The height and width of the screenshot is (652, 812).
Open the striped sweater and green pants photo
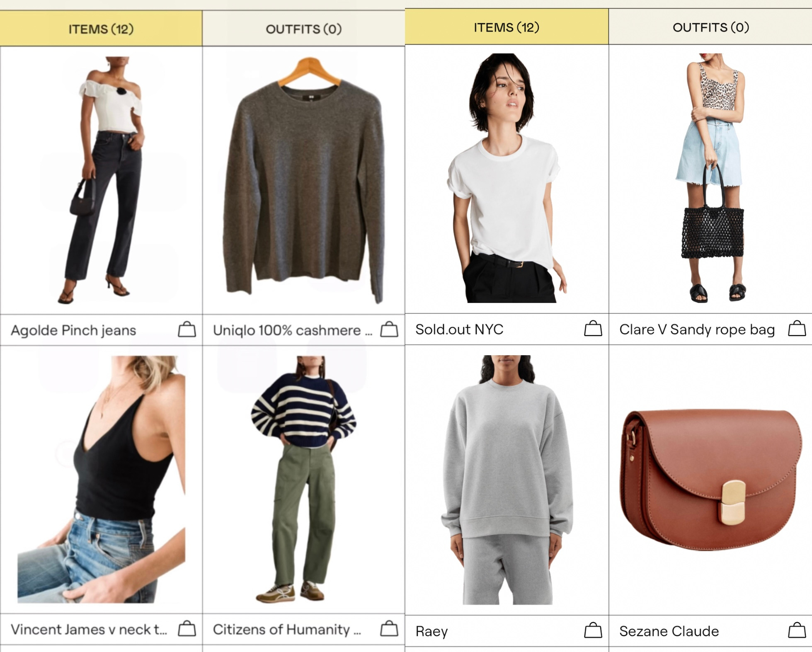point(304,480)
